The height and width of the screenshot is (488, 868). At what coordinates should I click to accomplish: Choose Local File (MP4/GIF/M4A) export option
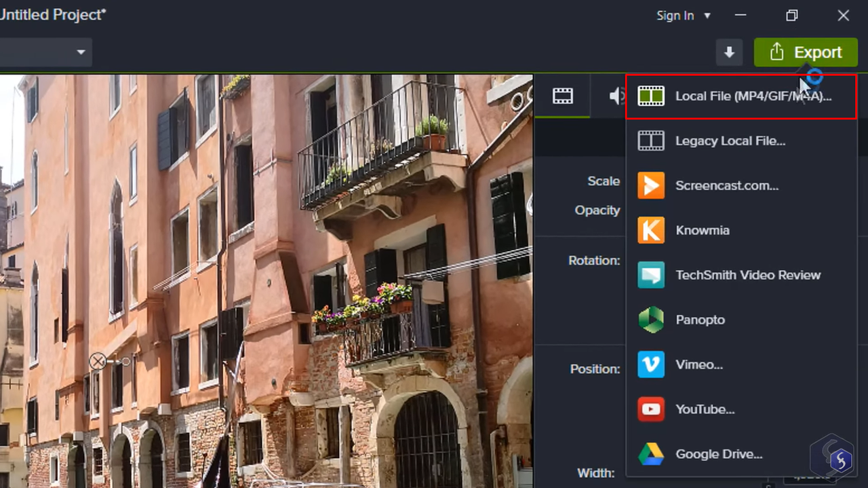click(741, 96)
